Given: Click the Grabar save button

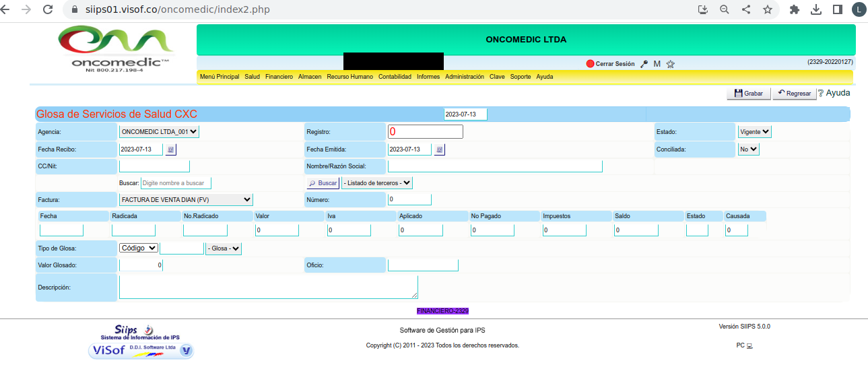Looking at the screenshot, I should point(748,94).
